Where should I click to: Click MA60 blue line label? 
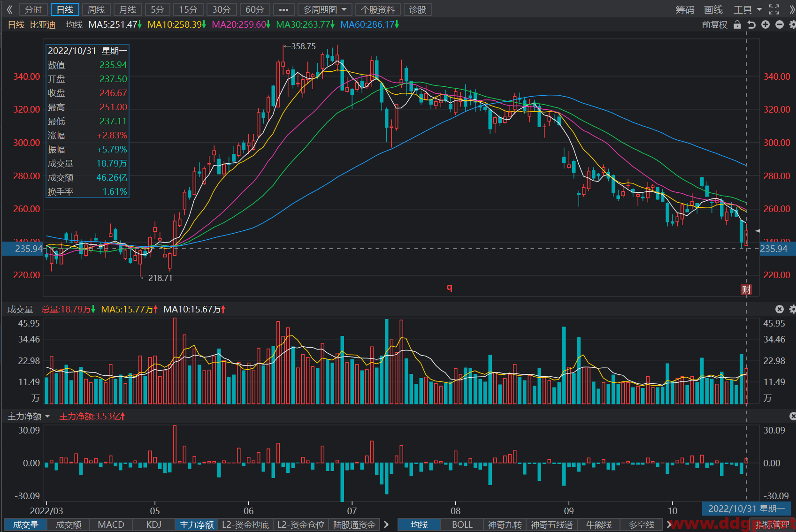tap(369, 24)
